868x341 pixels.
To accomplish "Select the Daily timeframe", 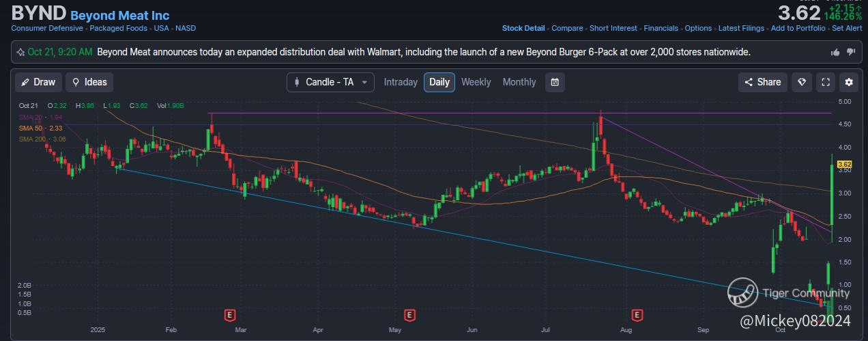I will (x=439, y=82).
